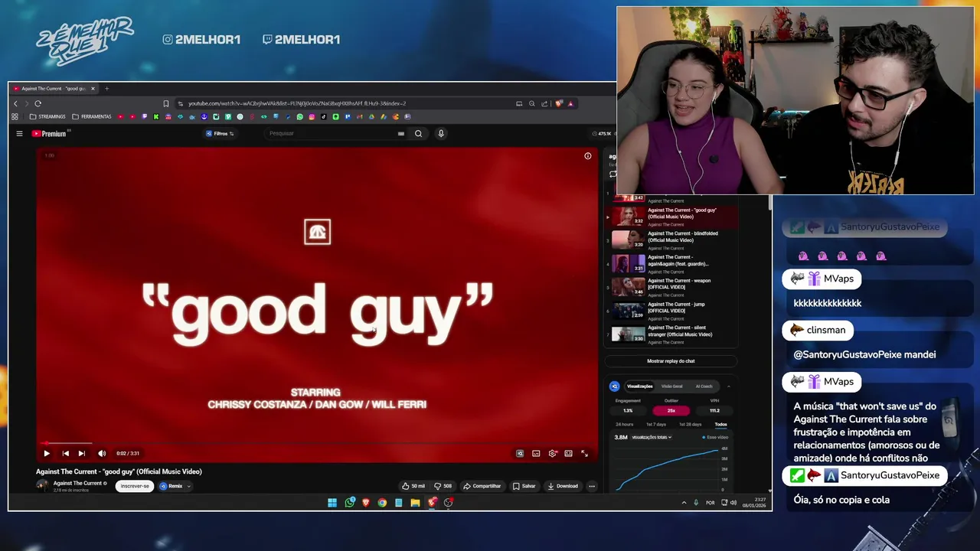
Task: Select the 24 hours range tab
Action: point(624,424)
